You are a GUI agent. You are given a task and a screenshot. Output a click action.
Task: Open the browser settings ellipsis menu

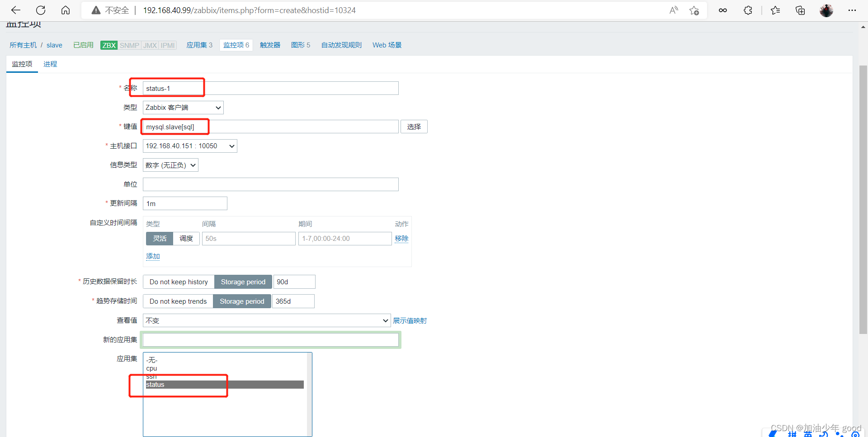[x=852, y=10]
